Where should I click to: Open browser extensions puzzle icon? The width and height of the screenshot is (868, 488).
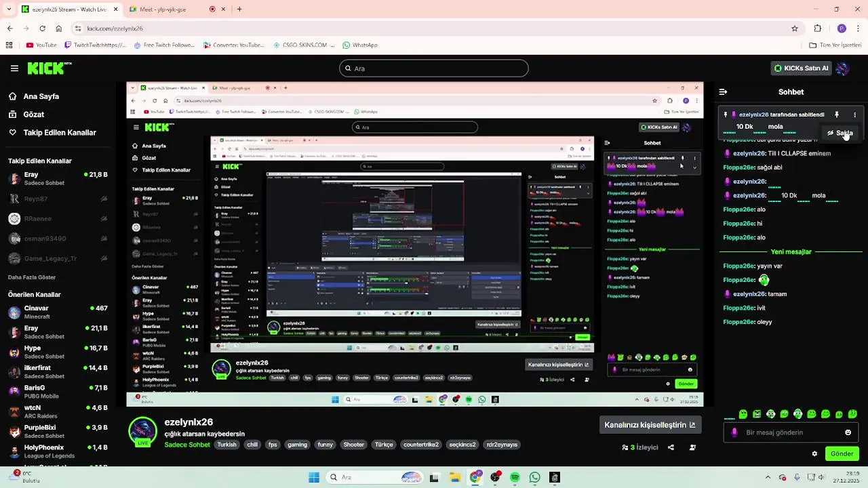click(x=818, y=28)
